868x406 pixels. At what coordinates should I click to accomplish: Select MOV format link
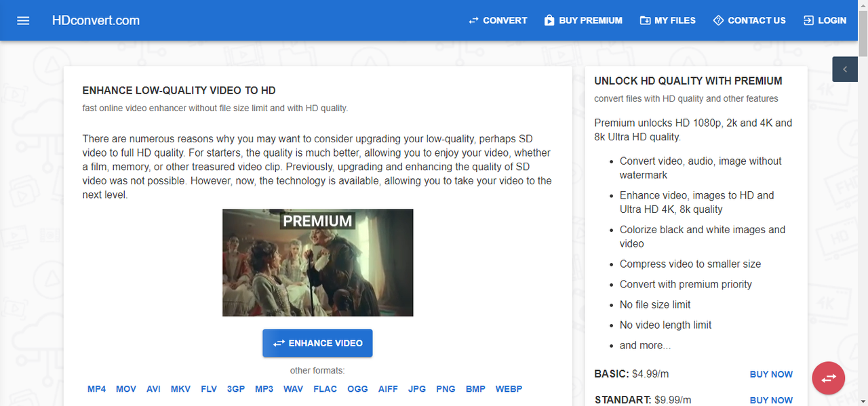(126, 389)
